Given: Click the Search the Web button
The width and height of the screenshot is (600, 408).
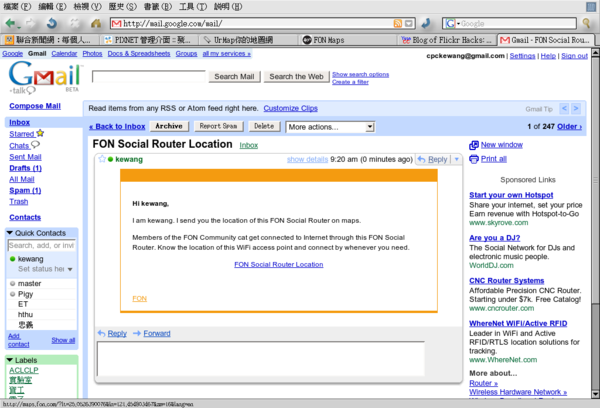Looking at the screenshot, I should 297,77.
